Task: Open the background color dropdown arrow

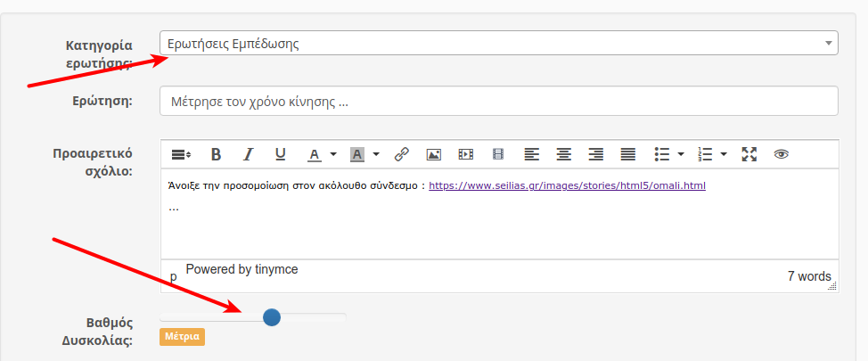Action: click(x=376, y=154)
